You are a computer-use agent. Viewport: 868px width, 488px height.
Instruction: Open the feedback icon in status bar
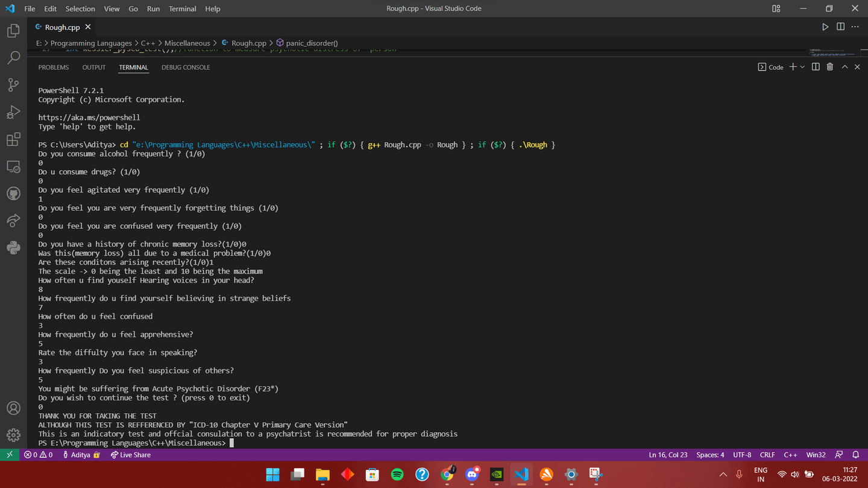[x=838, y=455]
